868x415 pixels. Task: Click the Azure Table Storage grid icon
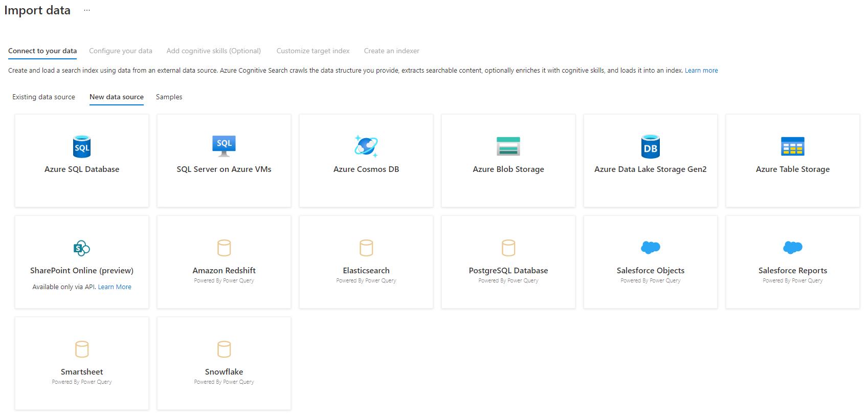tap(793, 146)
